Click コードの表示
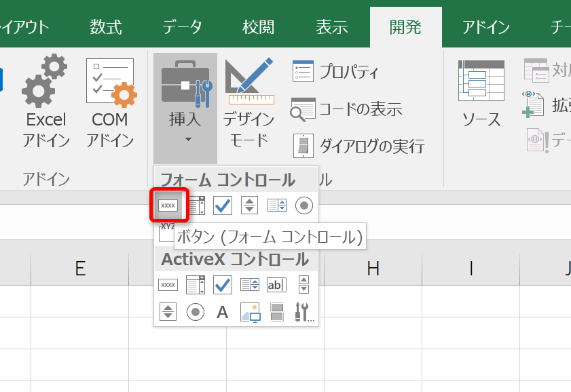The image size is (571, 392). (x=346, y=109)
